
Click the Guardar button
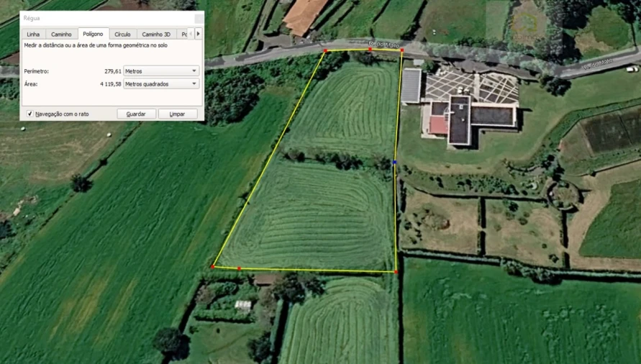tap(136, 114)
